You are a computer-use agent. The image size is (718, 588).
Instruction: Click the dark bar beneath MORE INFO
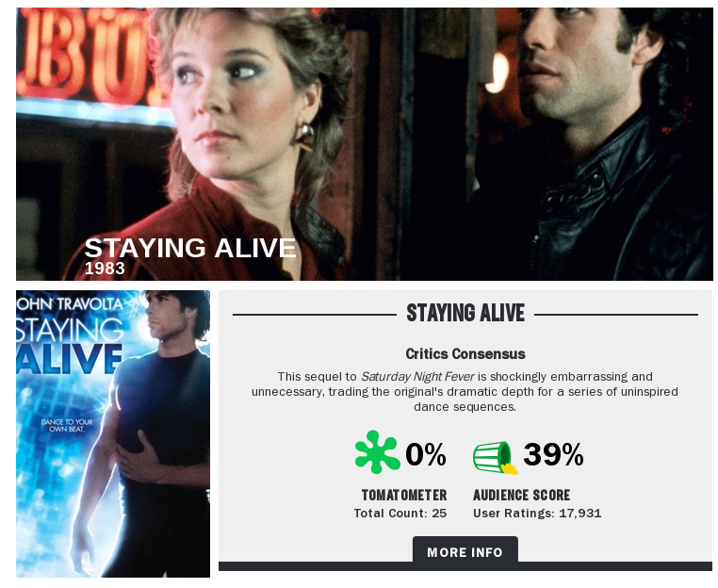(465, 566)
